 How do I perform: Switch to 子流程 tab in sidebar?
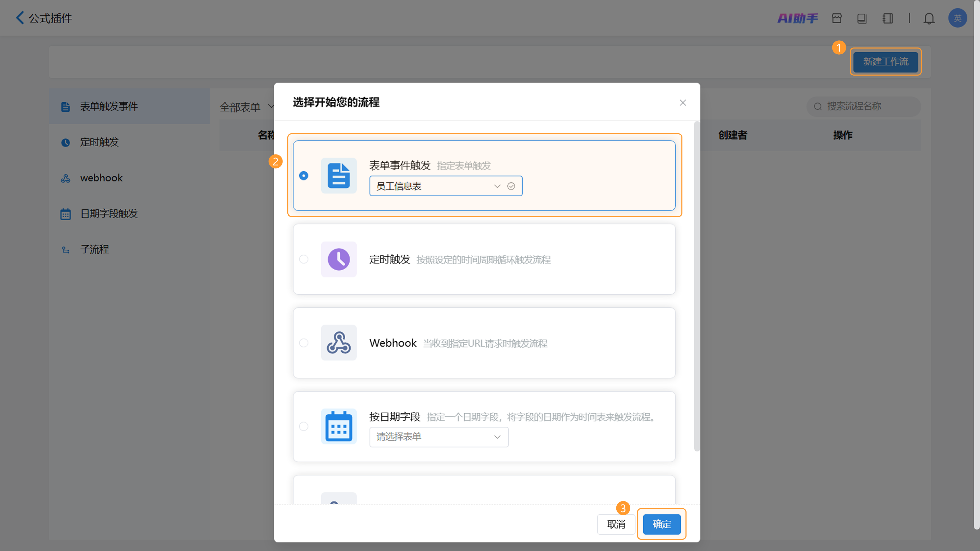click(129, 250)
